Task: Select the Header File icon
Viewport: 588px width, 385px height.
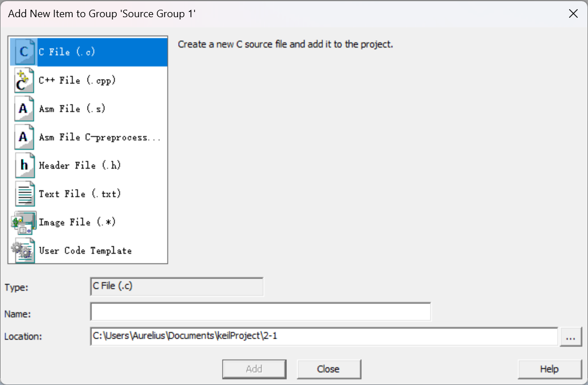Action: point(24,166)
